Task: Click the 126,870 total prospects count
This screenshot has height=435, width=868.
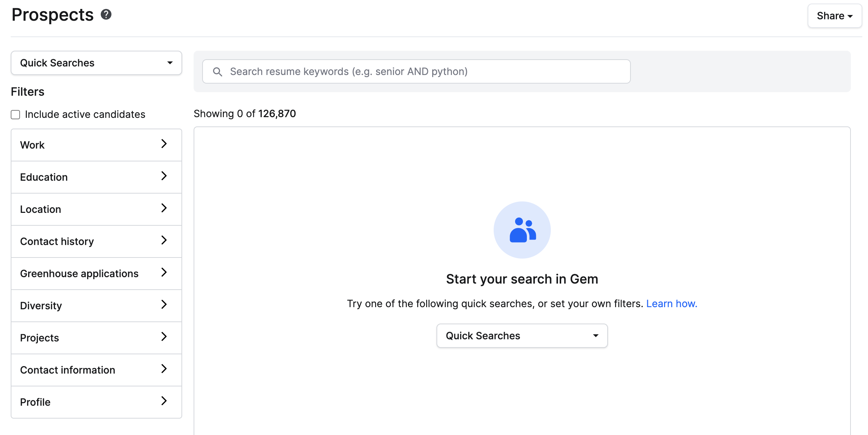Action: (277, 114)
